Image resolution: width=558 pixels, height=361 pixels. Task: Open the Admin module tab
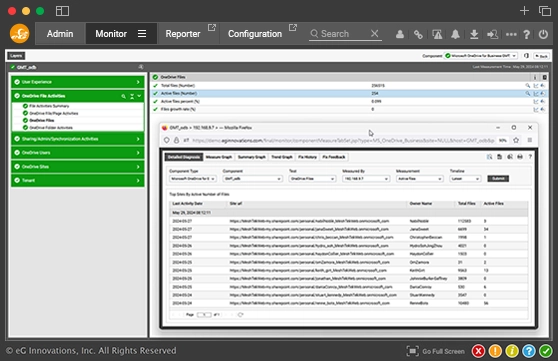(x=60, y=34)
